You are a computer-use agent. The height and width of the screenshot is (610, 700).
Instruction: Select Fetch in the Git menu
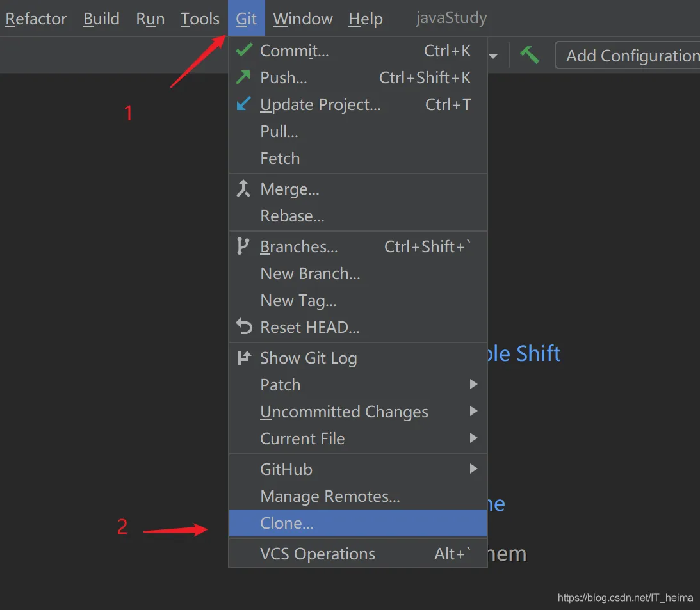pyautogui.click(x=280, y=158)
